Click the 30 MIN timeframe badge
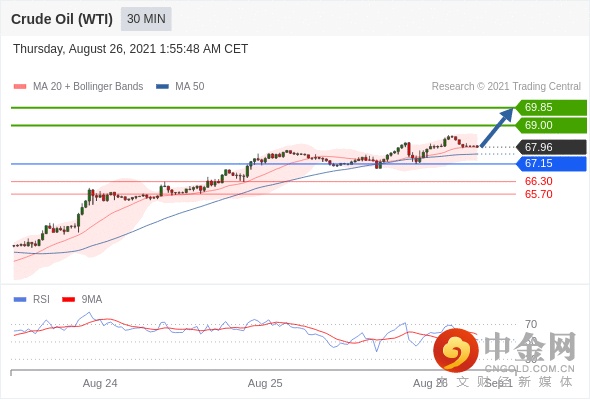 click(146, 19)
